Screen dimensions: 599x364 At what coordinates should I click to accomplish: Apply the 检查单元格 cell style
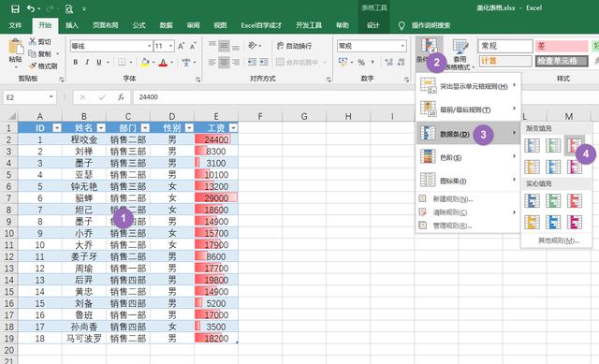tap(562, 61)
